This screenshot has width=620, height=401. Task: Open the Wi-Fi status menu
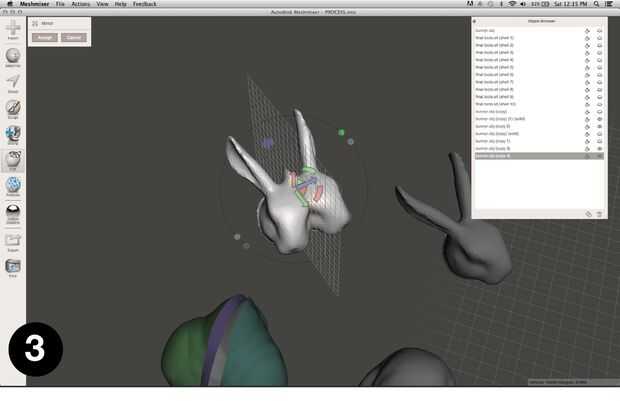tap(512, 4)
